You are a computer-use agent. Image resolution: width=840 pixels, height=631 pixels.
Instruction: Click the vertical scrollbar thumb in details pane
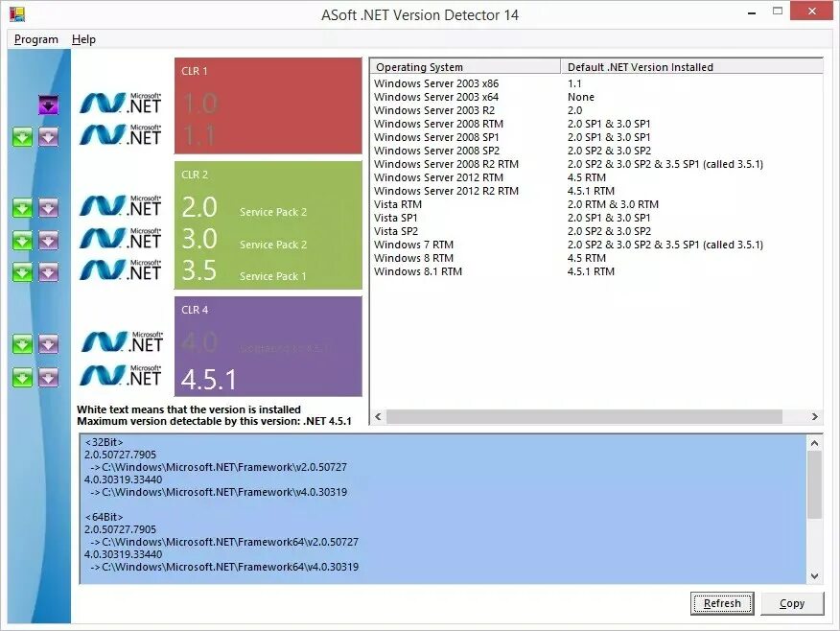coord(814,485)
